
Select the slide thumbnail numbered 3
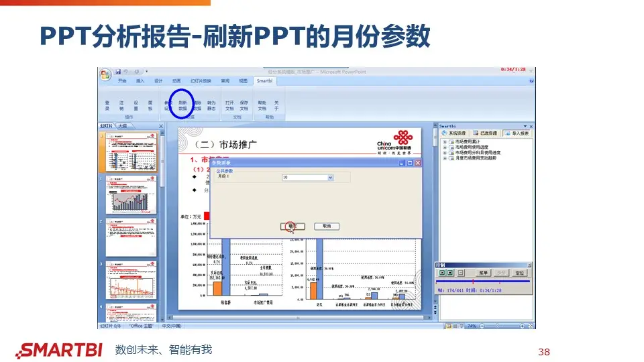[x=131, y=280]
